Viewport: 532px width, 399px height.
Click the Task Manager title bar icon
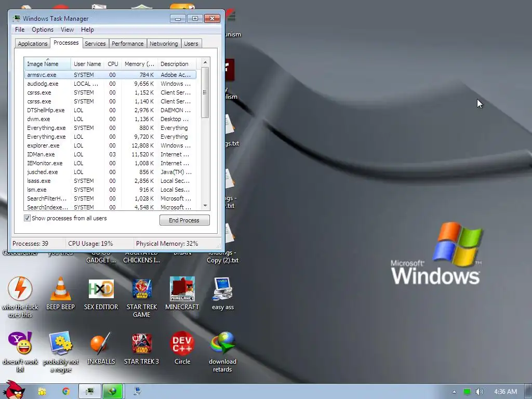[x=17, y=18]
